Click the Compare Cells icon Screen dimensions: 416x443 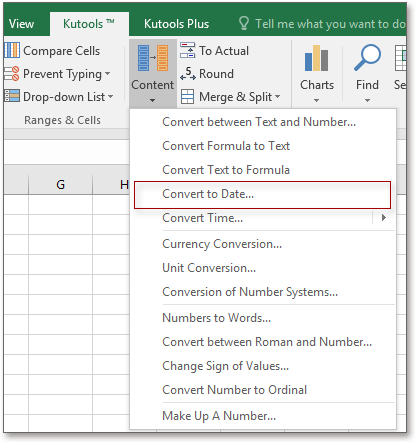[x=12, y=50]
